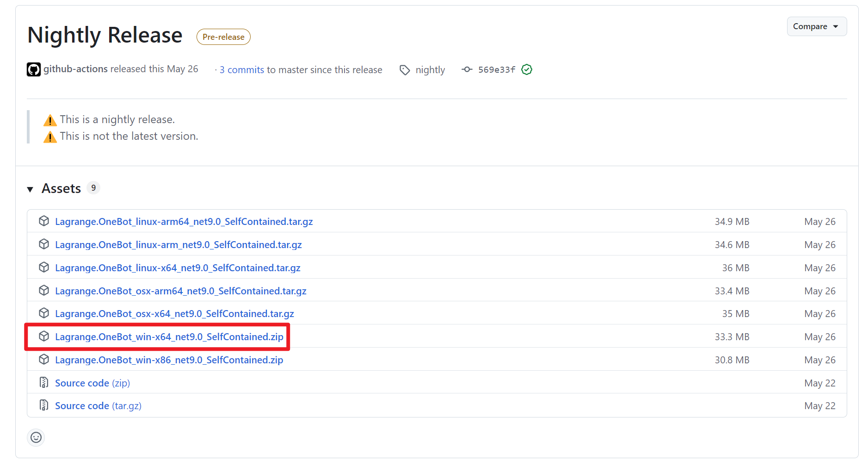Open the Compare dropdown
Screen dimensions: 868x467
(x=816, y=26)
